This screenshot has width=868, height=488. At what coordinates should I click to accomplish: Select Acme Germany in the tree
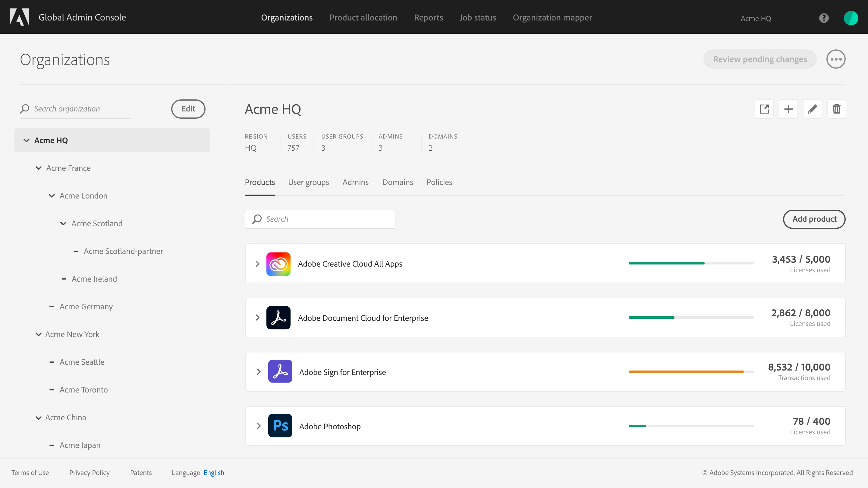[x=86, y=307]
